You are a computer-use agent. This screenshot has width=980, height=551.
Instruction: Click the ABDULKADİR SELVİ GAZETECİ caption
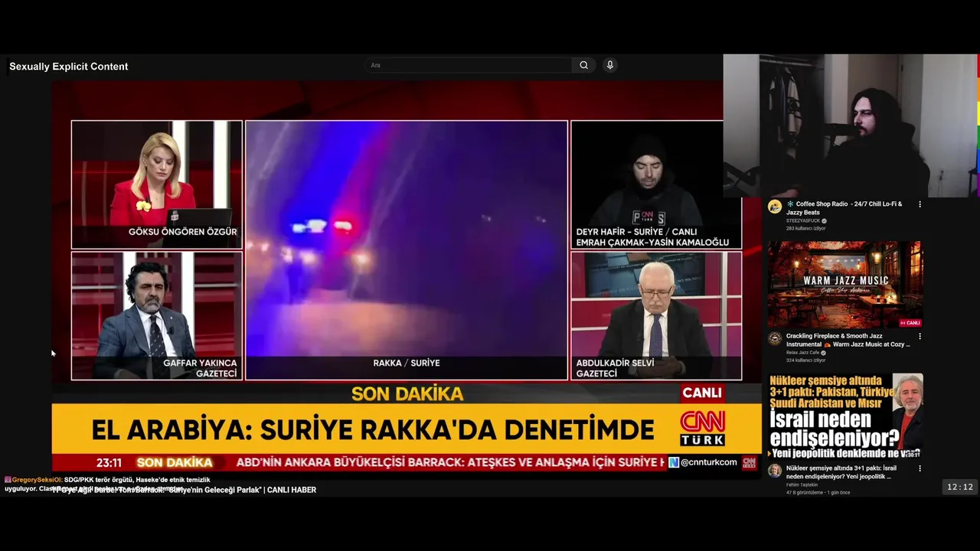click(x=615, y=368)
